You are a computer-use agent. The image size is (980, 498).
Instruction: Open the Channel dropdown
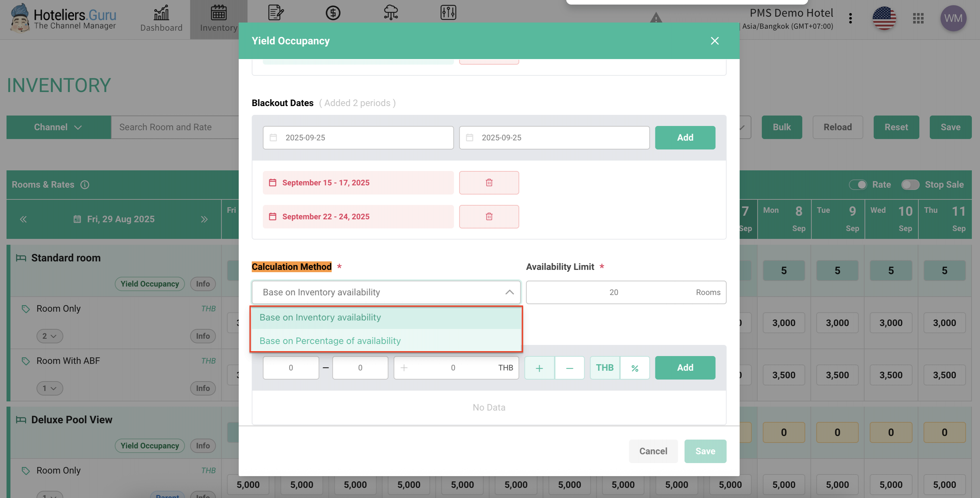tap(58, 127)
